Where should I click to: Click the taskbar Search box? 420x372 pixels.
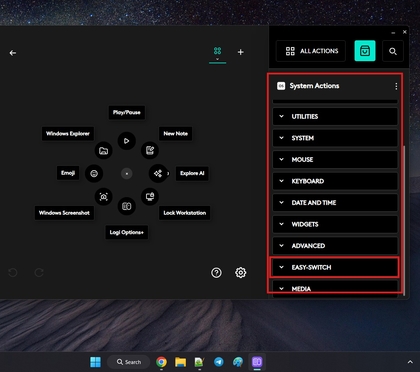click(x=129, y=362)
